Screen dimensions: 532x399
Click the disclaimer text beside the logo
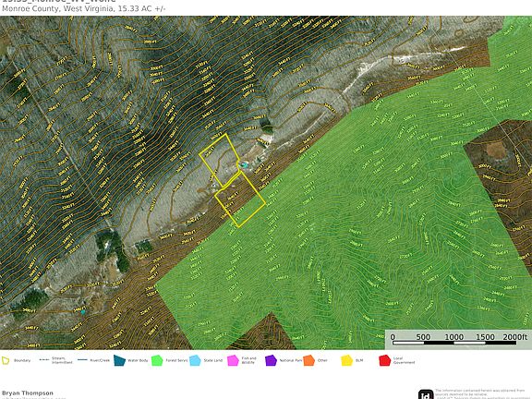pos(480,393)
